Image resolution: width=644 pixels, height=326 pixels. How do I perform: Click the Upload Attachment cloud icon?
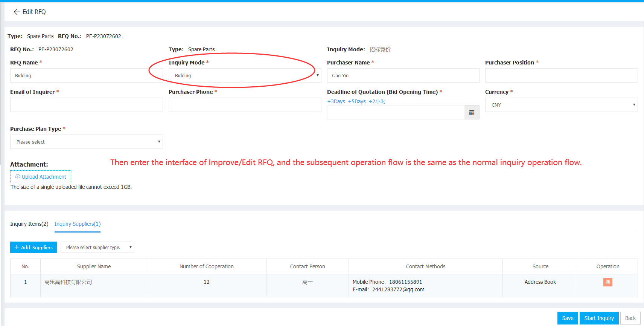click(x=18, y=176)
